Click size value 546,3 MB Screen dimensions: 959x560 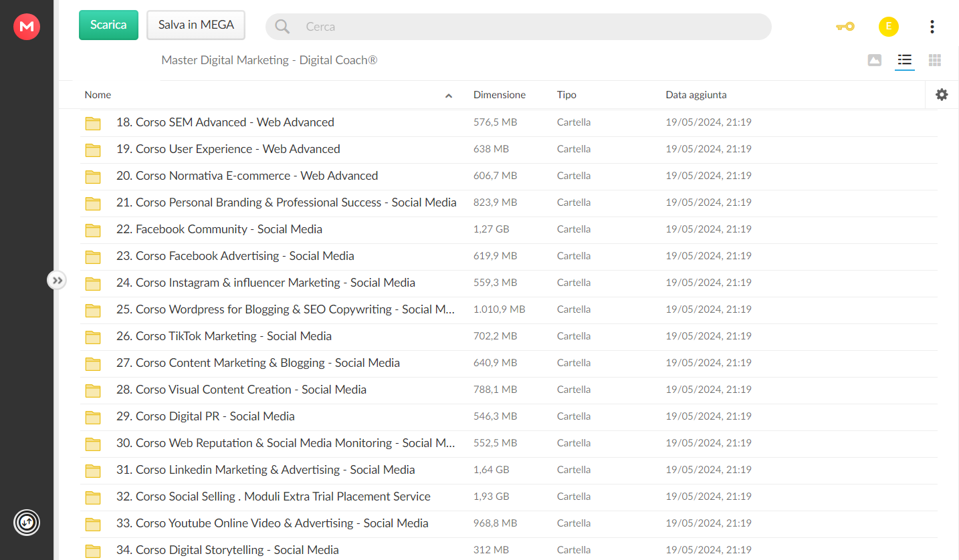tap(496, 416)
